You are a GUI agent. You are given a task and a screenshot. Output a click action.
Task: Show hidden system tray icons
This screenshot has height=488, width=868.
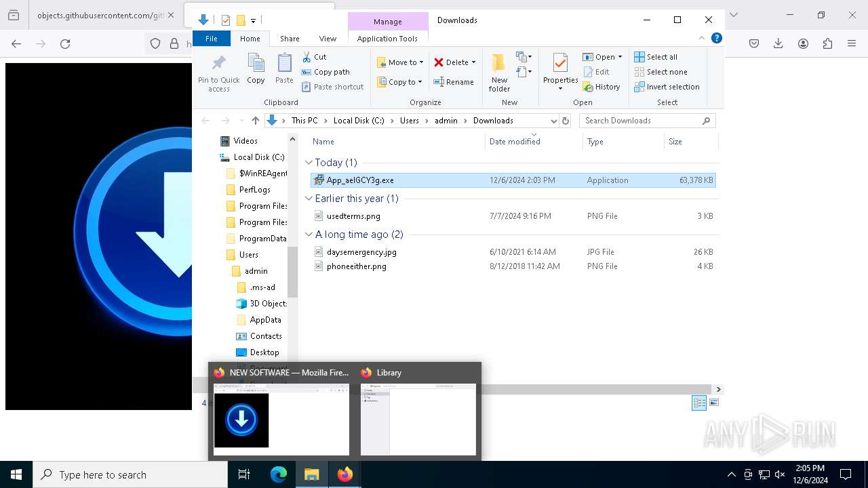(731, 474)
